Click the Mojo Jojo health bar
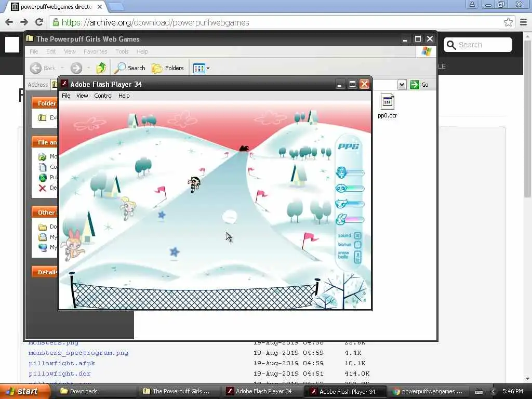Viewport: 532px width, 399px height. click(355, 173)
